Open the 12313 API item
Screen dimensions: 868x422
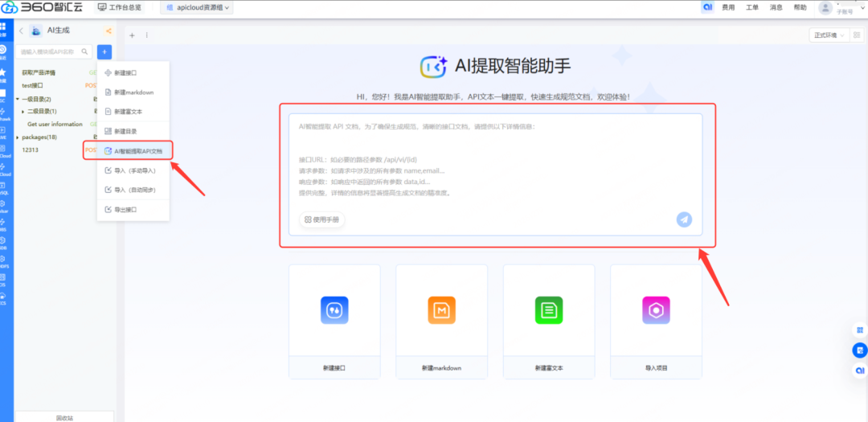point(30,150)
